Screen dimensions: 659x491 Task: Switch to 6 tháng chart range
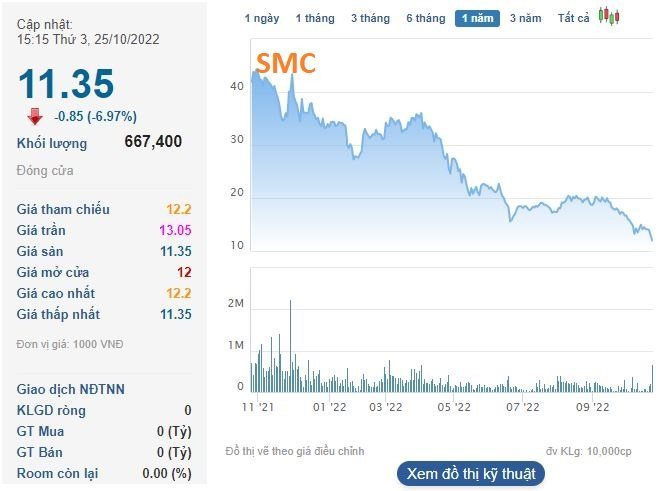tap(425, 18)
